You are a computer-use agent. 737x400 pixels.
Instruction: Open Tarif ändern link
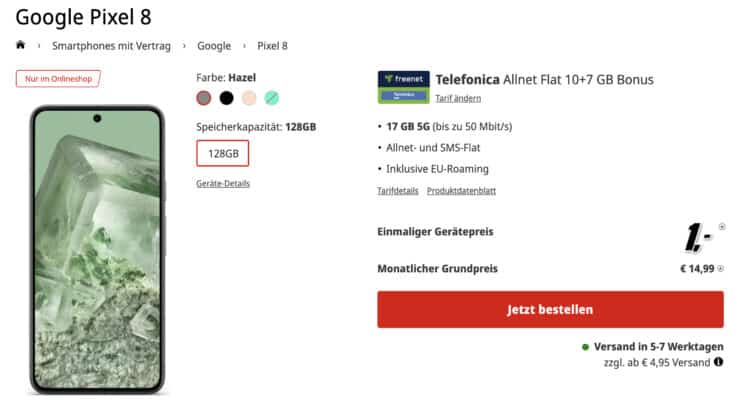tap(458, 98)
